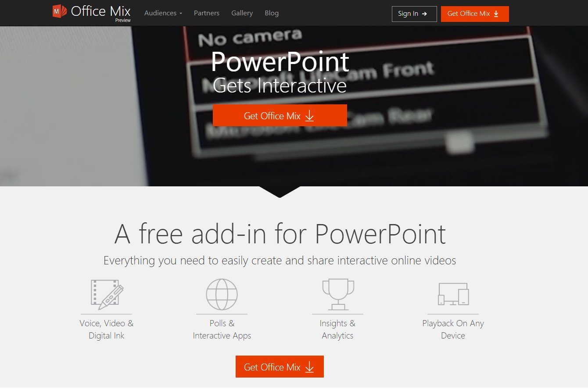Click download arrow on hero Get Office Mix

[309, 116]
